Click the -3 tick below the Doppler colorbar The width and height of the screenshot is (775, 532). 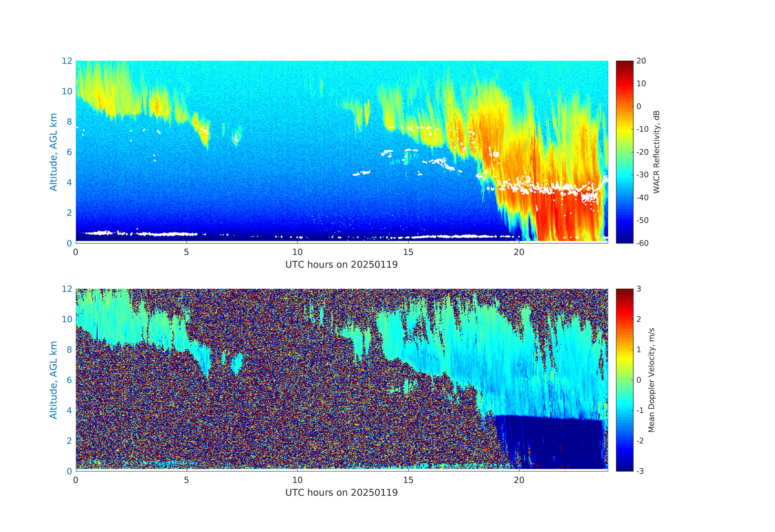click(x=640, y=471)
